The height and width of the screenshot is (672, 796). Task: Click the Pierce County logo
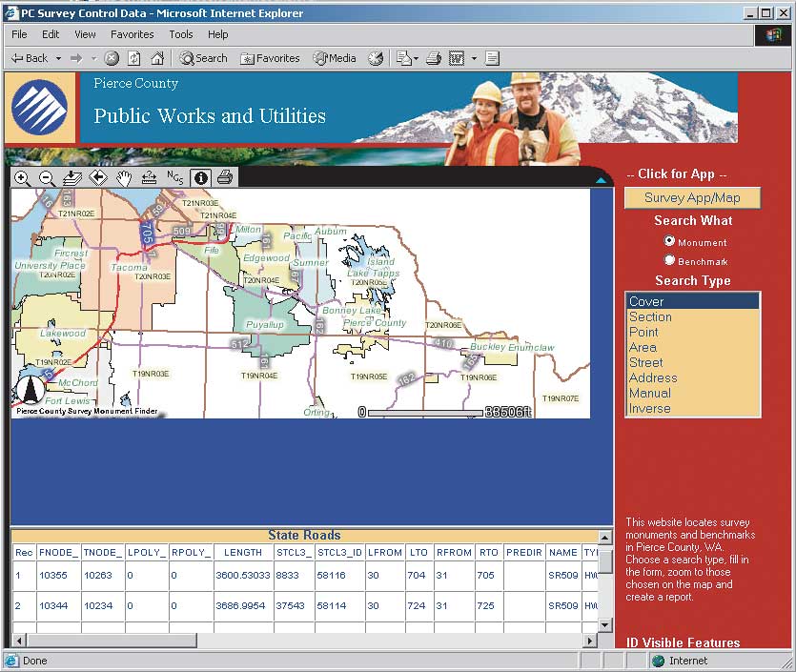[x=40, y=107]
